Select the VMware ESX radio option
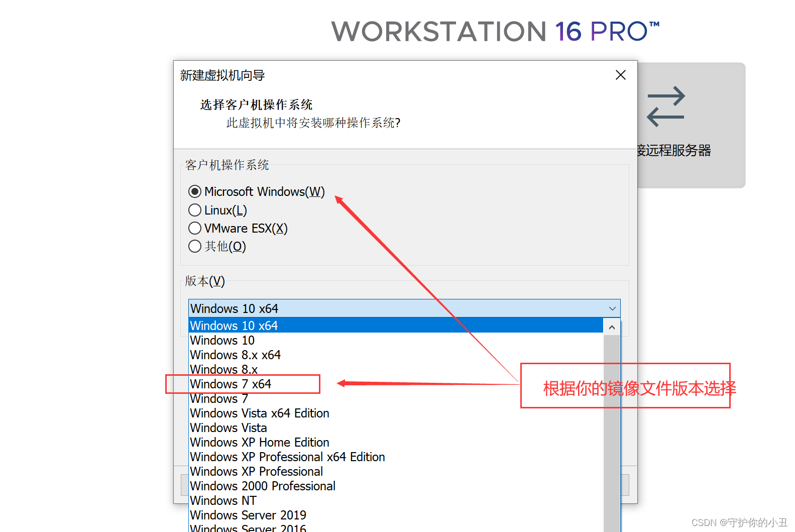 pos(195,228)
